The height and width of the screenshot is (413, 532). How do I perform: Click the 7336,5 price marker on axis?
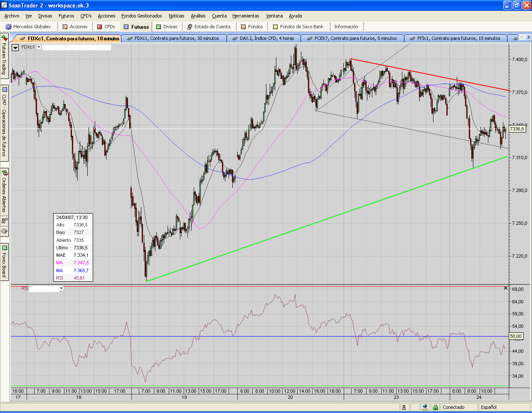[x=517, y=129]
